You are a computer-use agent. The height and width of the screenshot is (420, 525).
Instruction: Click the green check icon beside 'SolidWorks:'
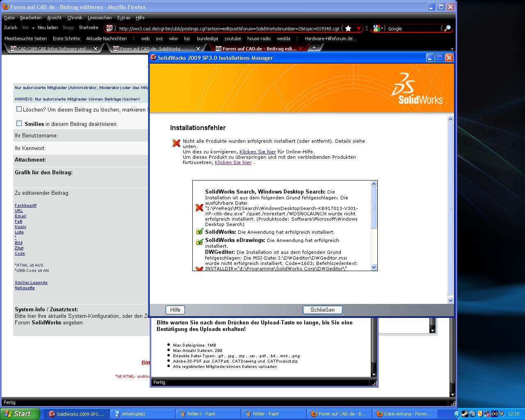199,232
